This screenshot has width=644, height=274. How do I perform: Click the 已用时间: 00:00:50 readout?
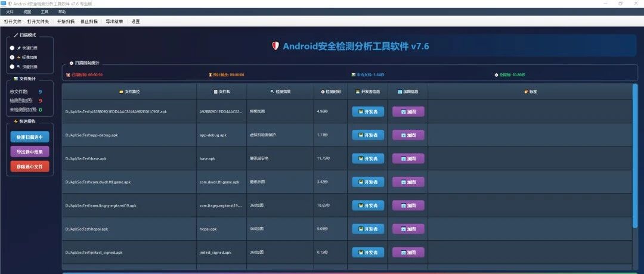click(x=85, y=75)
